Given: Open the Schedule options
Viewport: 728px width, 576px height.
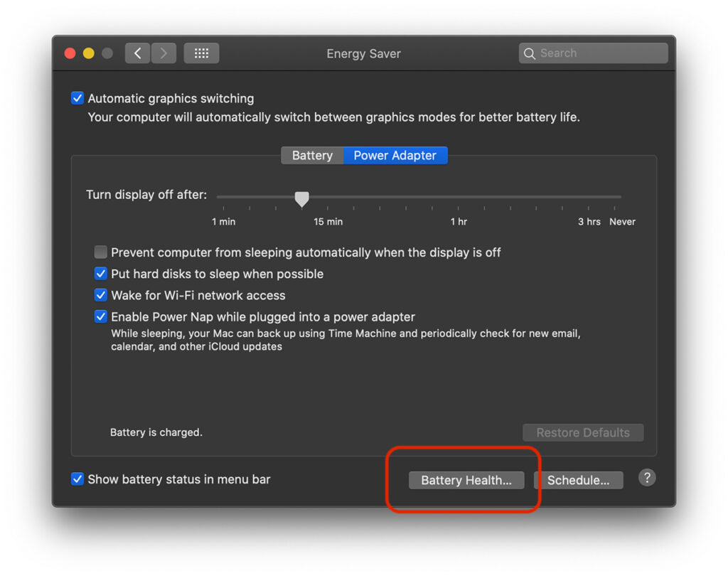Looking at the screenshot, I should [578, 480].
